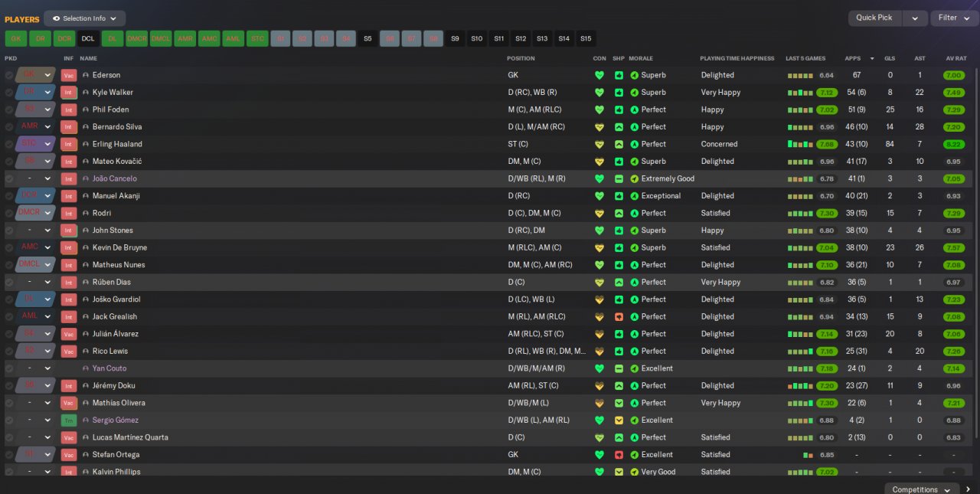Click Phil Foden's match sharpness icon
This screenshot has height=494, width=980.
pos(619,110)
